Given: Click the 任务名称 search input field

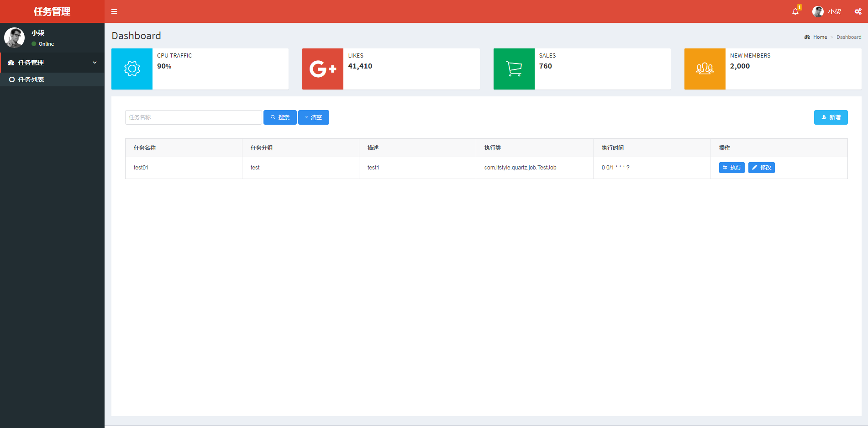Looking at the screenshot, I should [x=193, y=117].
